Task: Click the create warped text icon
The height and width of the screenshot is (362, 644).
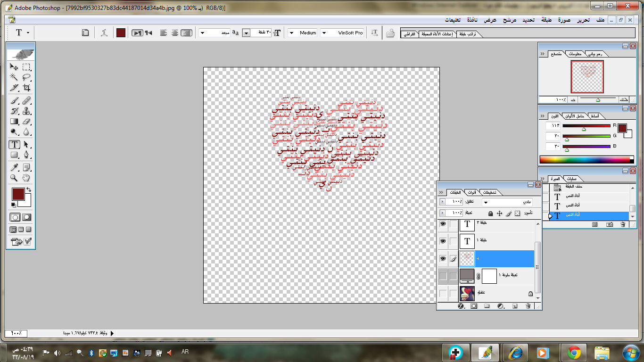Action: 104,33
